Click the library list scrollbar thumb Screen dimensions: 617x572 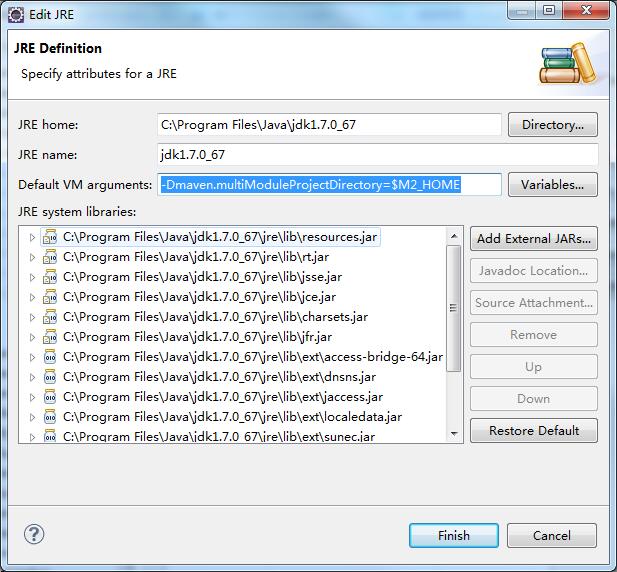454,308
